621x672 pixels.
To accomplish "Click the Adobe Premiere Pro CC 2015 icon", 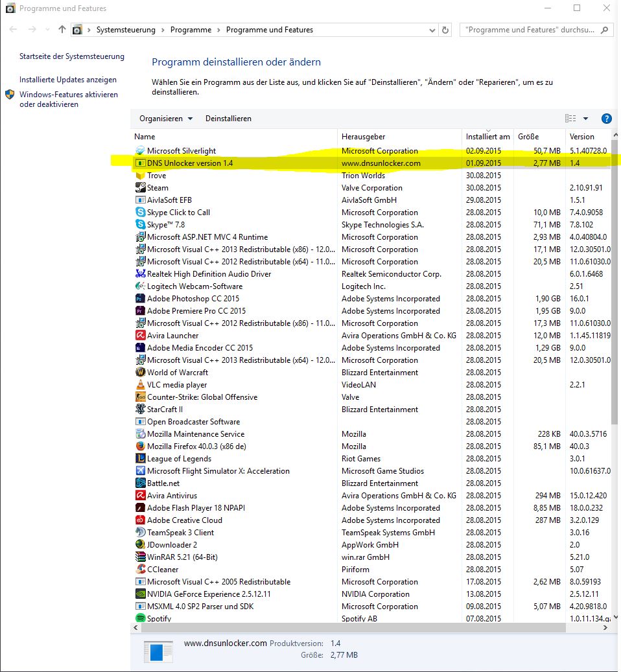I will click(140, 310).
